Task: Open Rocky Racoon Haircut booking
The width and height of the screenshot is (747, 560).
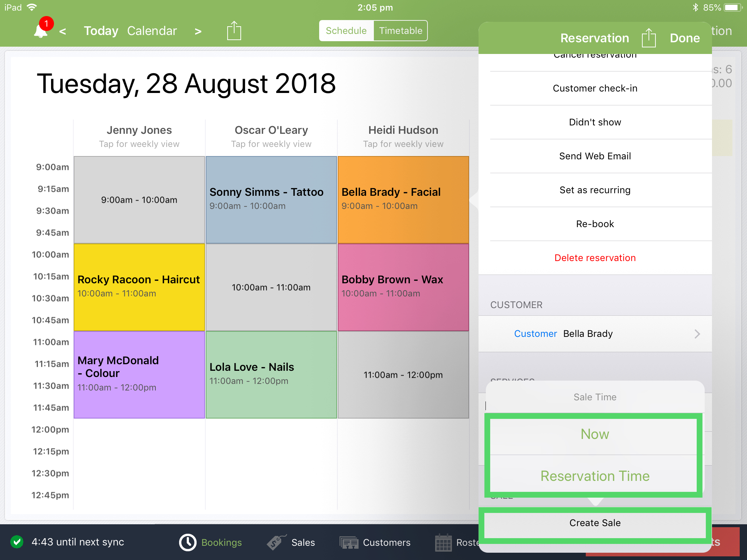Action: [x=139, y=287]
